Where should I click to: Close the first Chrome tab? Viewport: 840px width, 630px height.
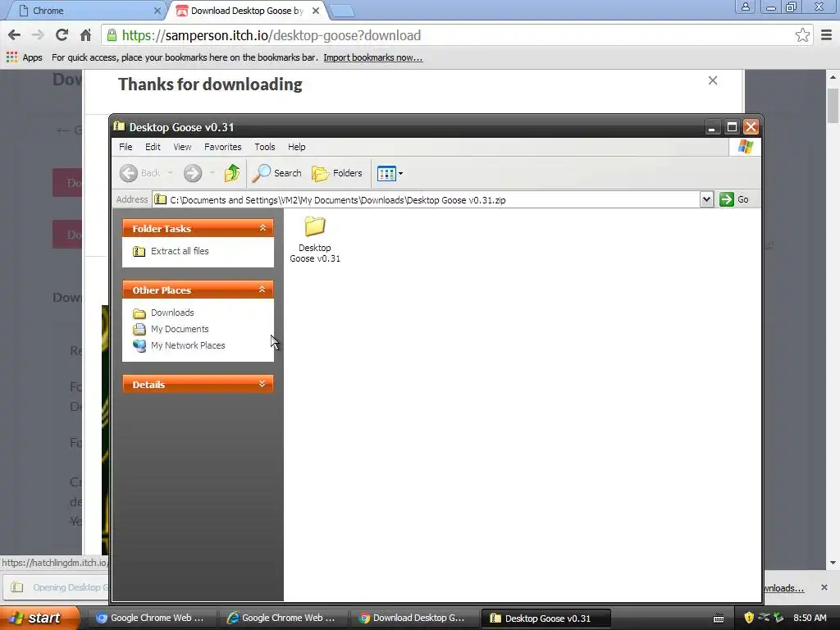coord(157,11)
